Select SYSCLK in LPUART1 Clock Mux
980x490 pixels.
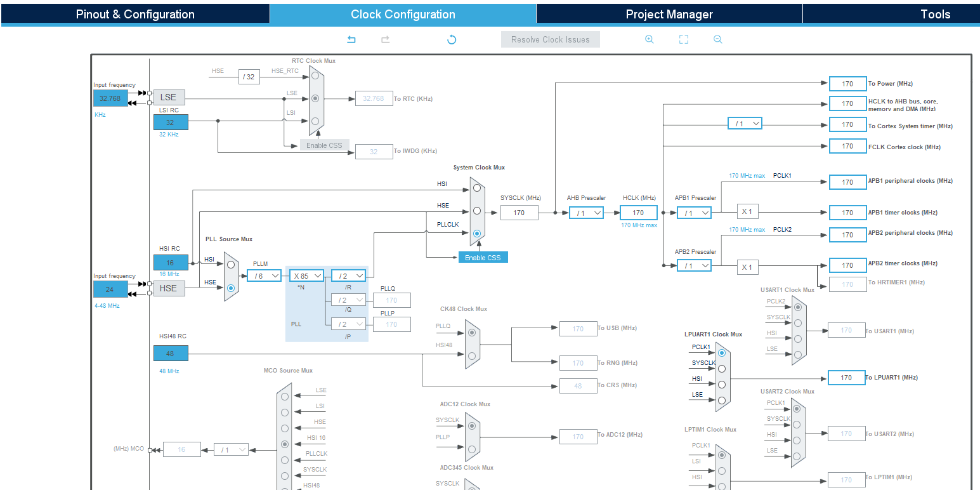click(x=722, y=368)
